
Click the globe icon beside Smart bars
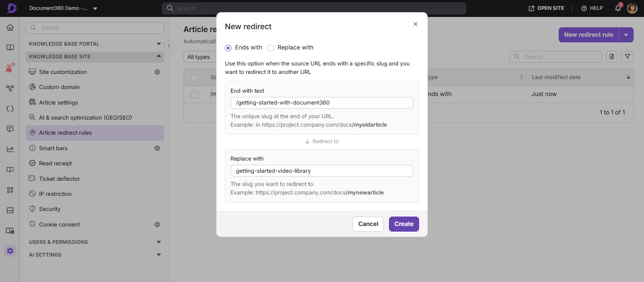[157, 148]
